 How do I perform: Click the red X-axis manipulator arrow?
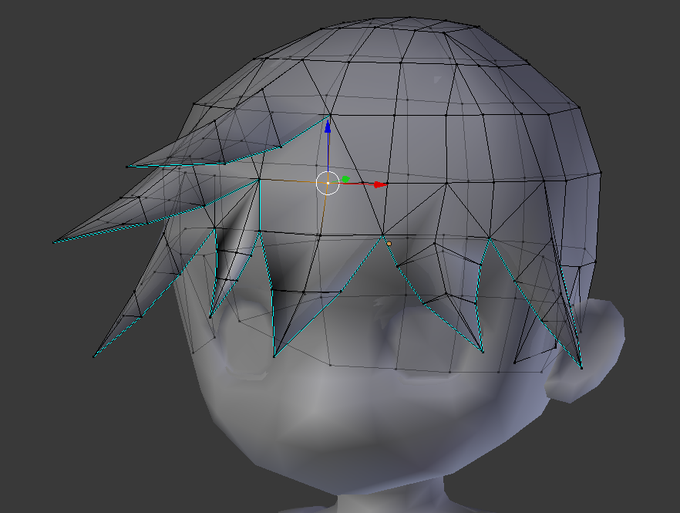pyautogui.click(x=380, y=185)
